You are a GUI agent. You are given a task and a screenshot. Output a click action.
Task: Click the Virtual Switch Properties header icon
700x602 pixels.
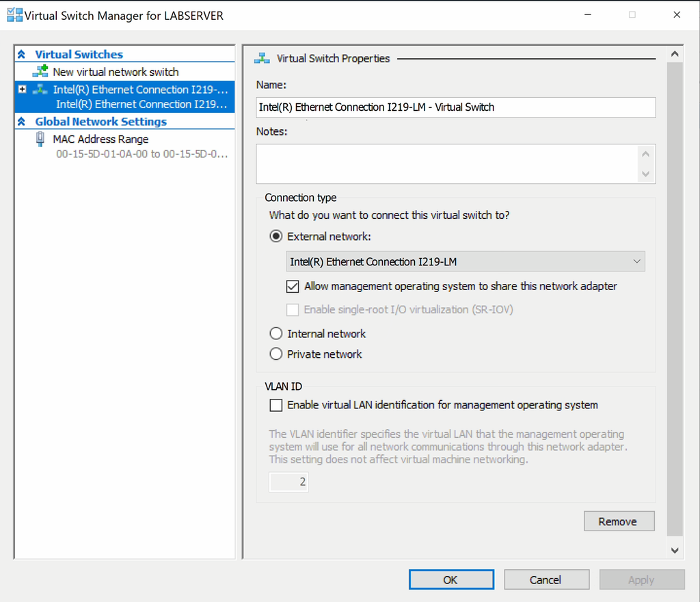(x=261, y=59)
